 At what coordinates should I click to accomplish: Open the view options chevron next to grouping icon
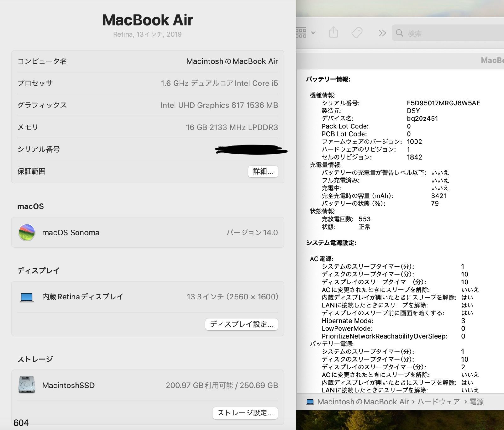tap(313, 32)
